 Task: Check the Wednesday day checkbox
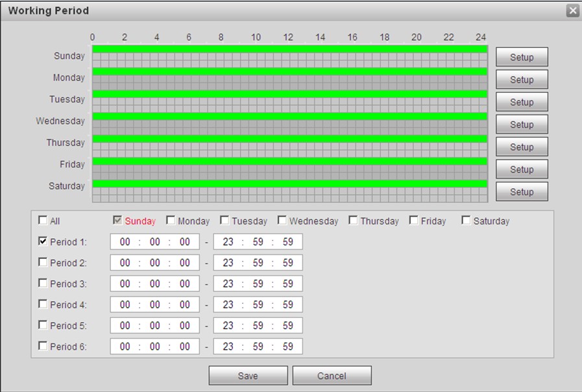282,220
